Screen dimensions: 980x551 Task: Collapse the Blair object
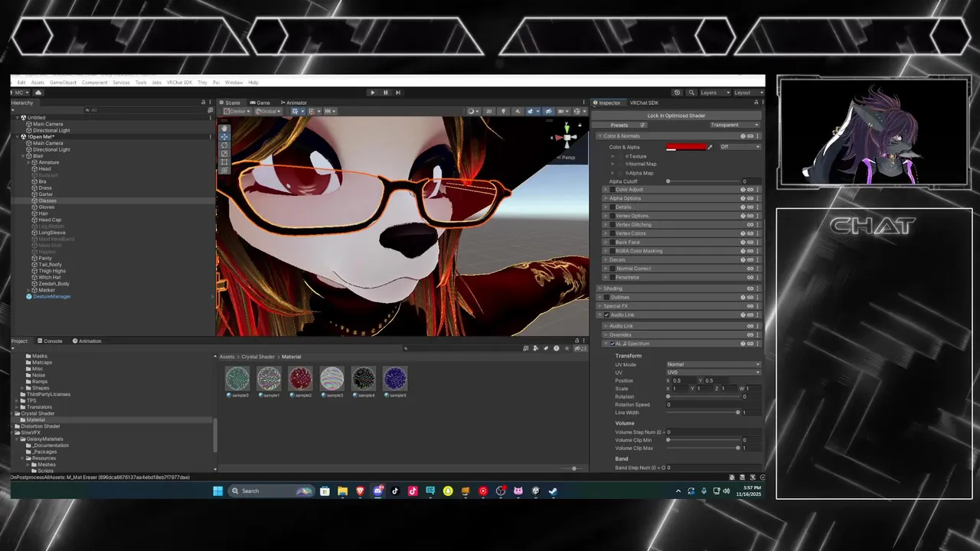pyautogui.click(x=22, y=156)
